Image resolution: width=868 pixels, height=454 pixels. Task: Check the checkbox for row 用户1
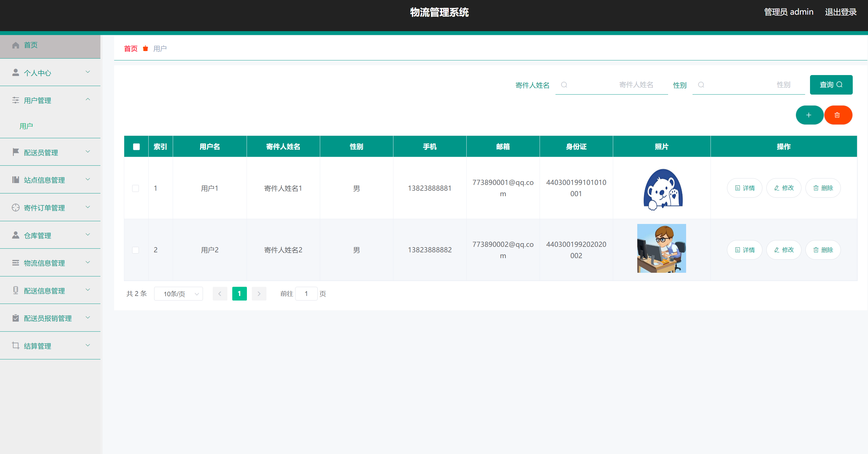(x=136, y=188)
